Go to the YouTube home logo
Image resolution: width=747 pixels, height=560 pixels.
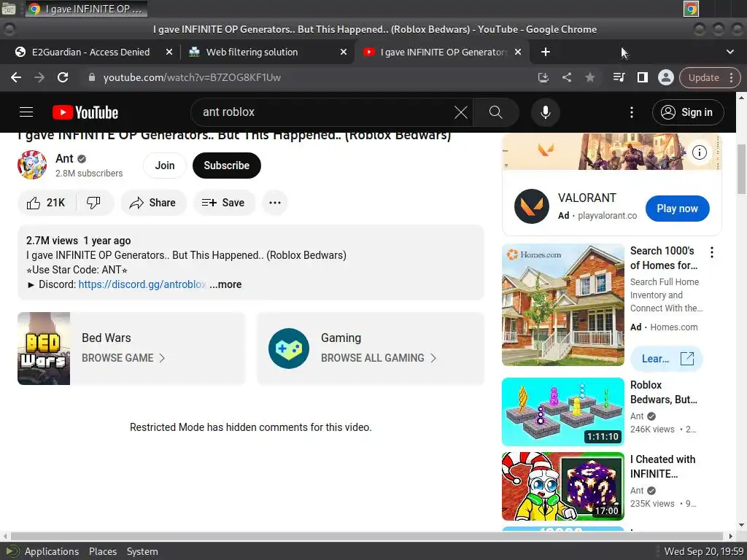point(85,112)
